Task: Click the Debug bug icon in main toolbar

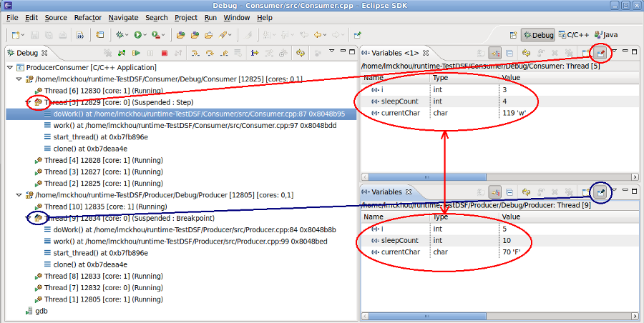Action: pos(119,35)
